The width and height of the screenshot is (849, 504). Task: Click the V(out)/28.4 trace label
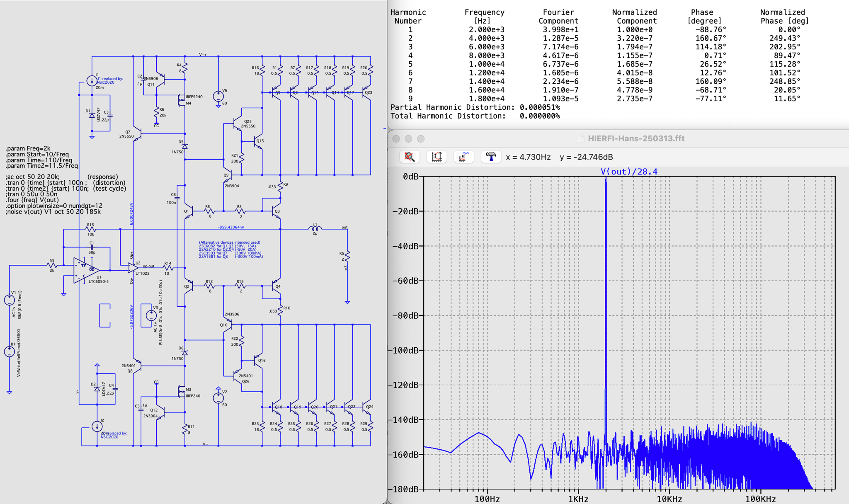[x=629, y=172]
